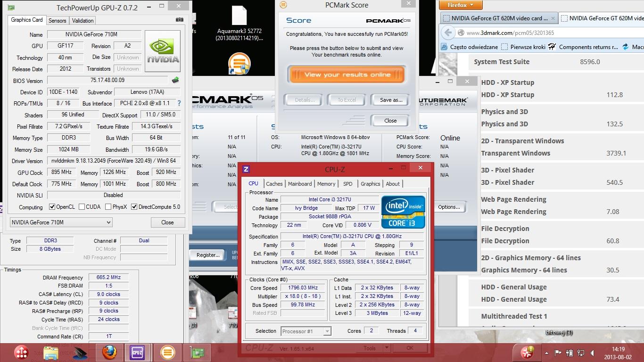Open the Aquamark3 file on the desktop

point(239,24)
